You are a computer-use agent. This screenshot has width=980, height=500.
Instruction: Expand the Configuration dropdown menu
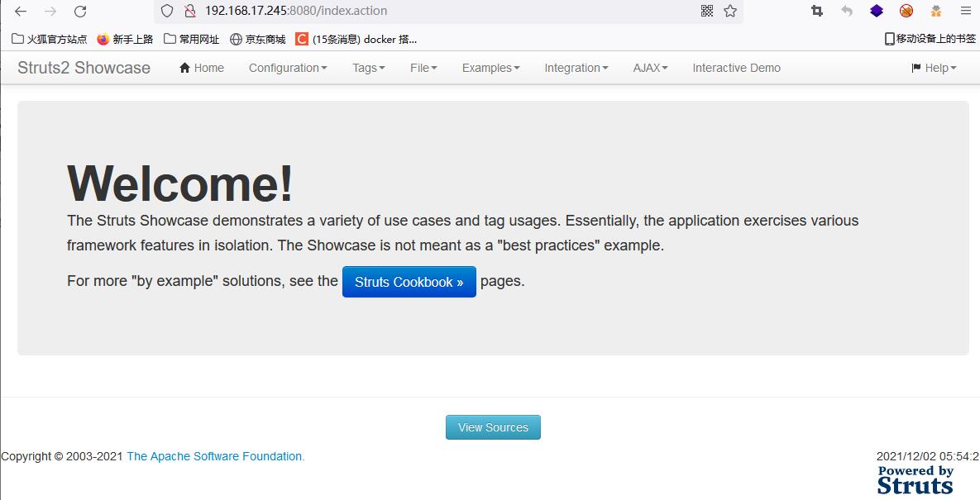tap(288, 68)
